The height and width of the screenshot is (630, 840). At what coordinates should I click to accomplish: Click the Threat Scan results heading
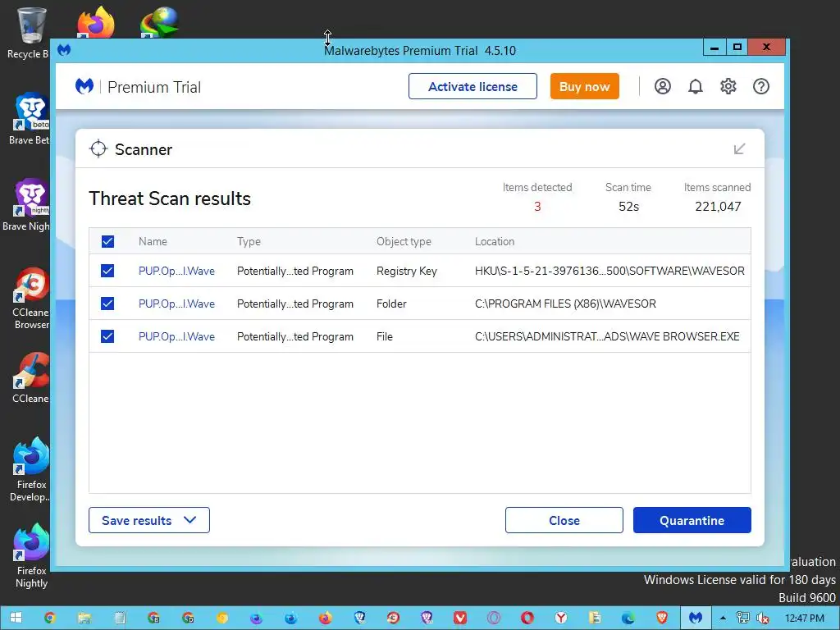click(x=170, y=199)
